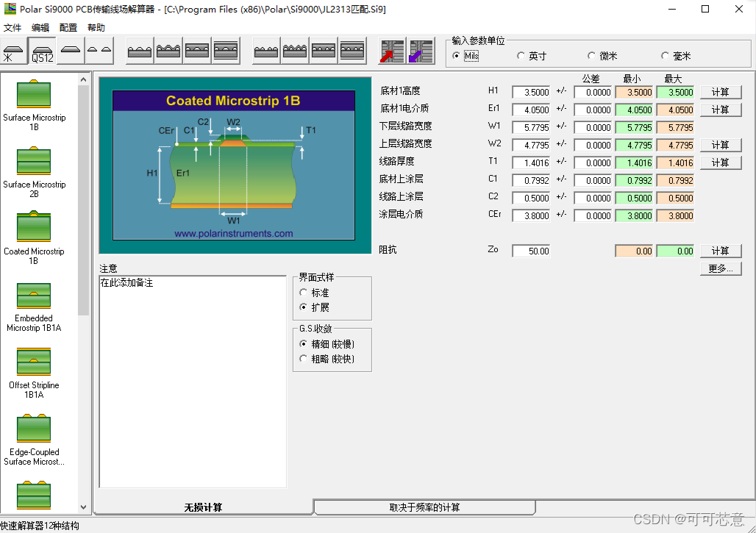Open the 文件 menu
Image resolution: width=756 pixels, height=533 pixels.
[x=13, y=27]
